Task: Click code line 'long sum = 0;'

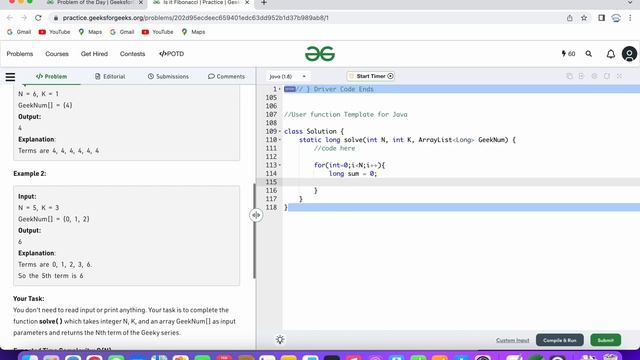Action: coord(353,174)
